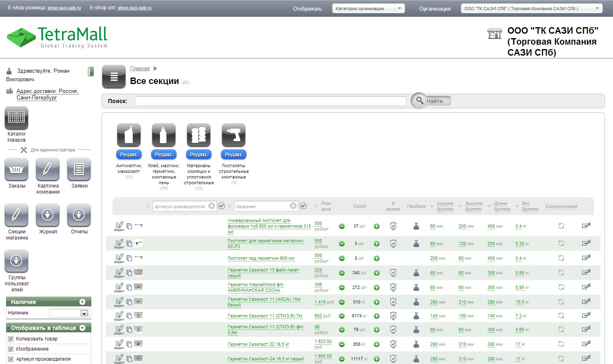
Task: Clear the Название filter field
Action: pos(293,206)
